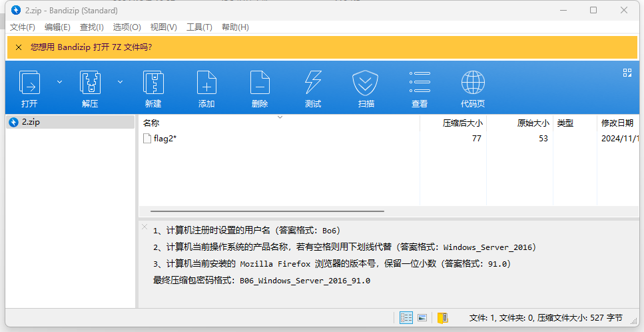Maximize the Bandizip window
Screen dimensions: 644x332
tap(593, 10)
